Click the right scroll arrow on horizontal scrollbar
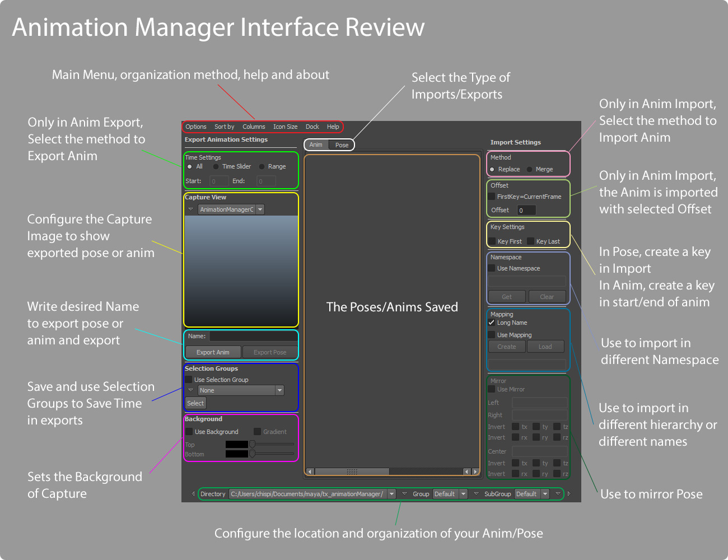This screenshot has height=560, width=728. tap(475, 472)
